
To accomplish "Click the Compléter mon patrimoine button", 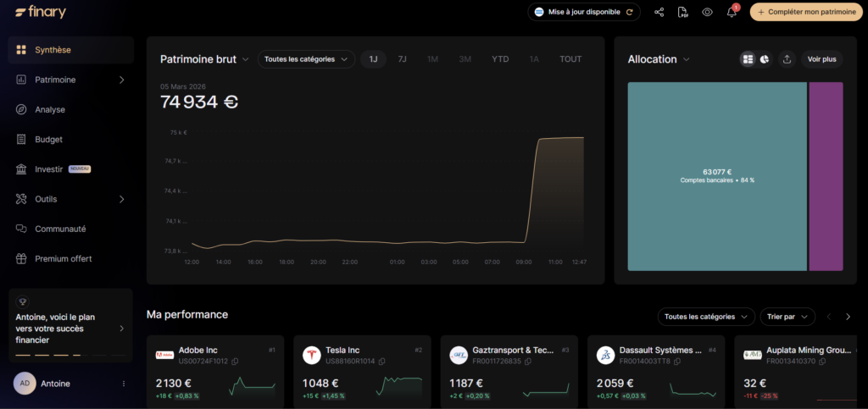I will [806, 12].
